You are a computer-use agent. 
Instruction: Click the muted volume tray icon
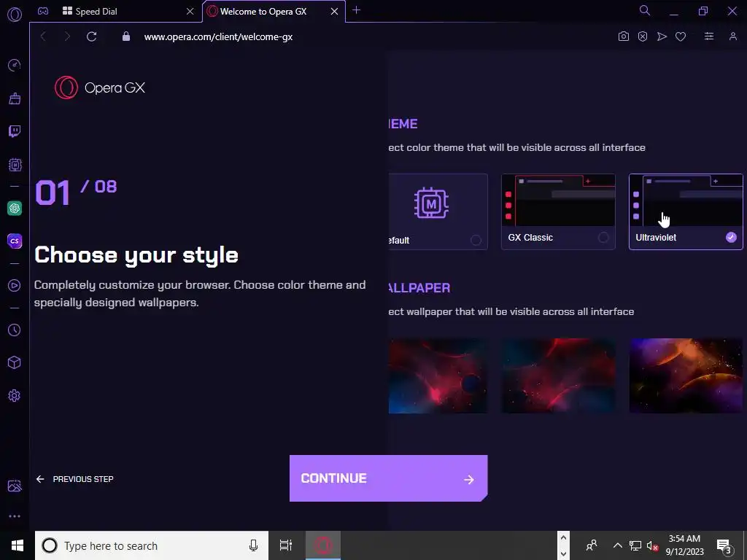[651, 545]
